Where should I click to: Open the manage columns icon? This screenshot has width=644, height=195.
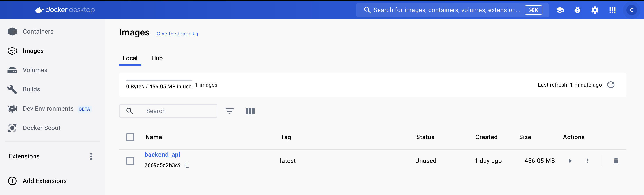coord(250,111)
